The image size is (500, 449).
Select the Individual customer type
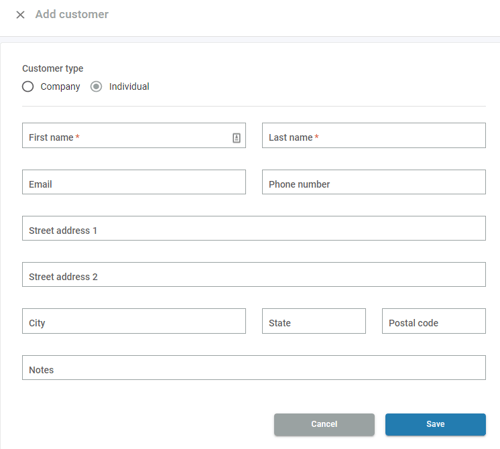click(96, 87)
